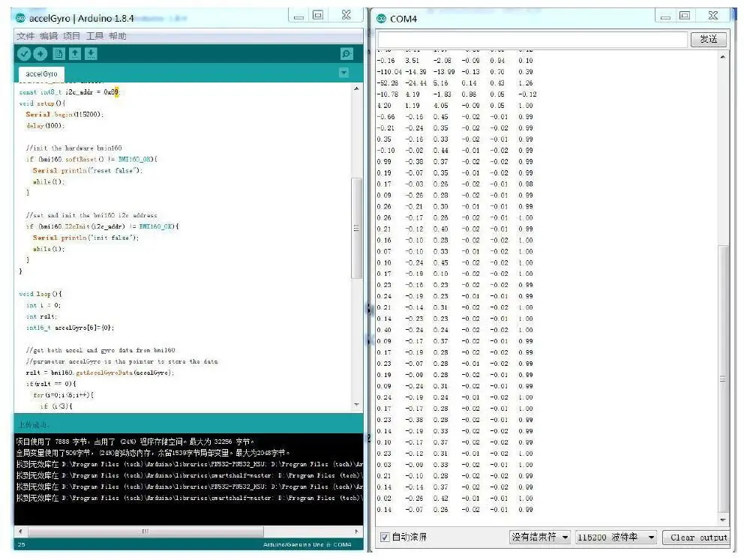
Task: Click the 'void setup(){' line in code
Action: coord(42,103)
